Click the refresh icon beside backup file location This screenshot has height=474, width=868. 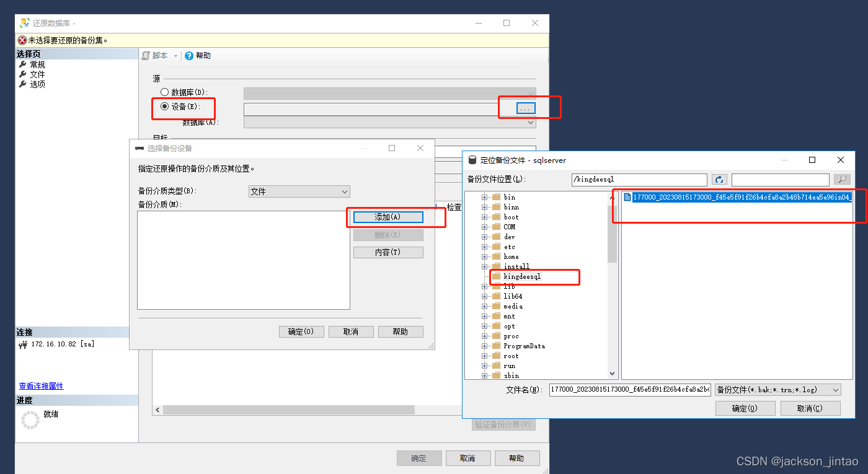pyautogui.click(x=719, y=180)
